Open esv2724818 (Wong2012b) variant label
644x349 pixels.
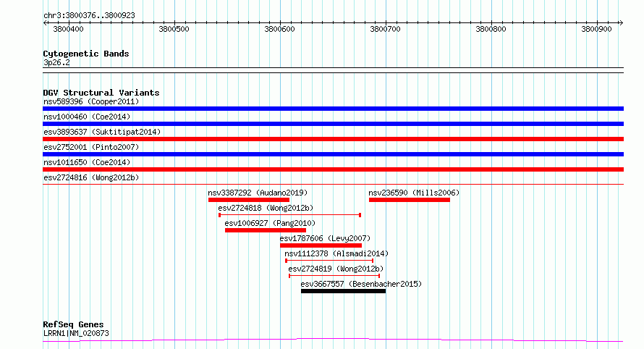[266, 208]
